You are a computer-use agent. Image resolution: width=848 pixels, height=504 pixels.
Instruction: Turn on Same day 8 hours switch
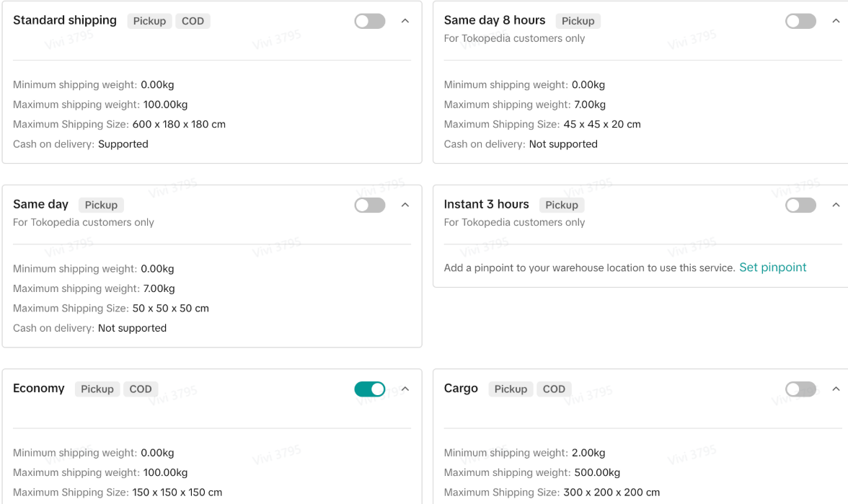(800, 22)
